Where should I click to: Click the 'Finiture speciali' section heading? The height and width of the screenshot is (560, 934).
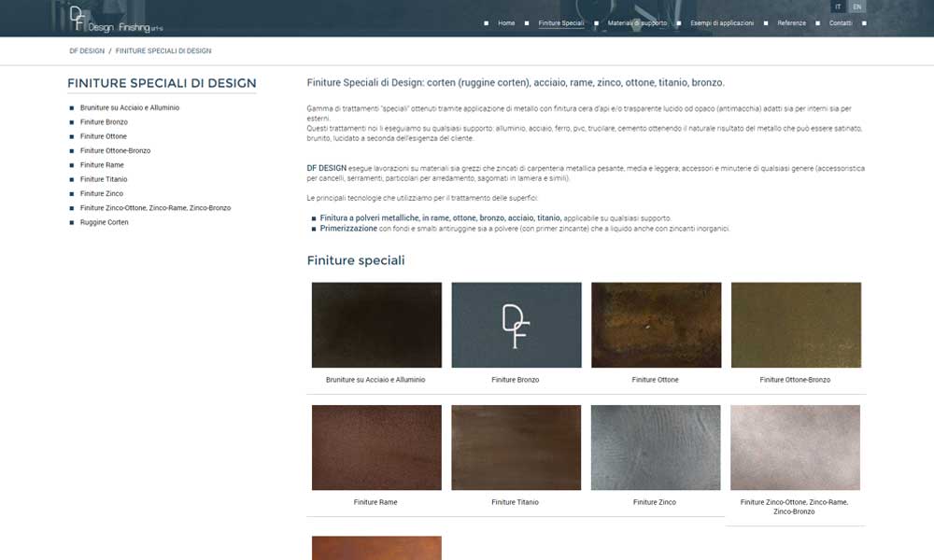click(356, 260)
